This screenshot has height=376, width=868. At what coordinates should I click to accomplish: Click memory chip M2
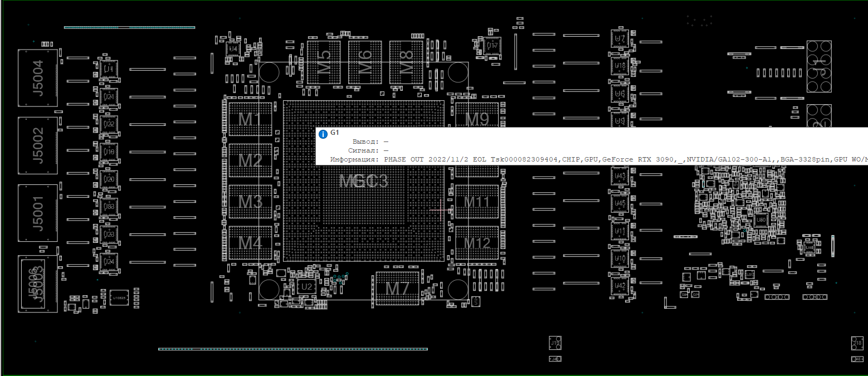pos(250,160)
